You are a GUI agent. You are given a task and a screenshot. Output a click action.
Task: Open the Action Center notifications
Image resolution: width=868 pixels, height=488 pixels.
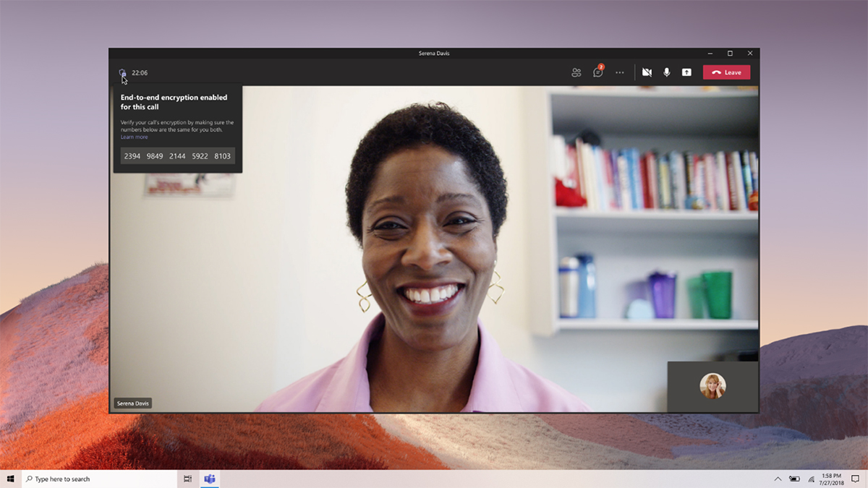855,479
